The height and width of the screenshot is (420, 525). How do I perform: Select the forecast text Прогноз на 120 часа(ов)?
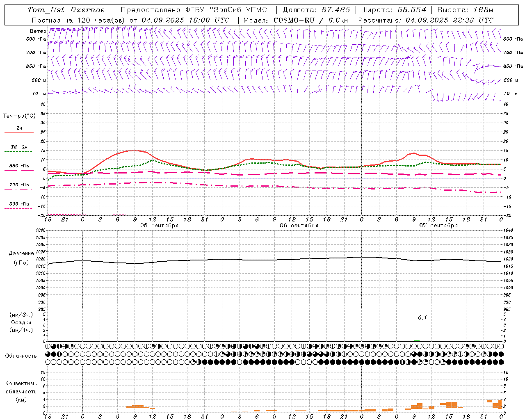pos(79,20)
